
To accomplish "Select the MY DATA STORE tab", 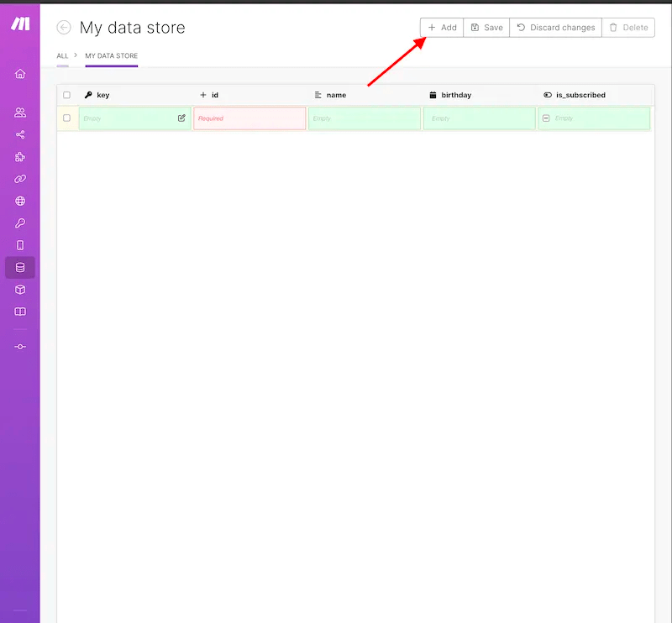I will point(110,55).
